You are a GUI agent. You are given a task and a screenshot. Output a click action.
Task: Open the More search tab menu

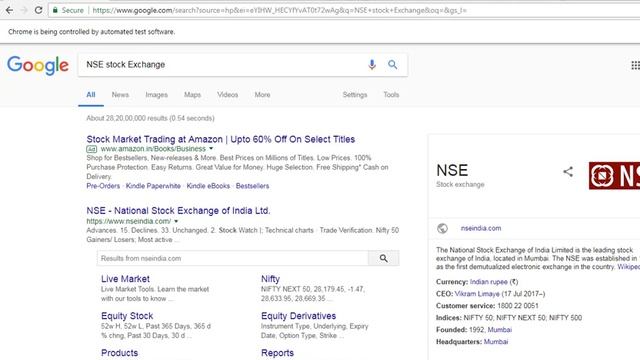coord(262,95)
